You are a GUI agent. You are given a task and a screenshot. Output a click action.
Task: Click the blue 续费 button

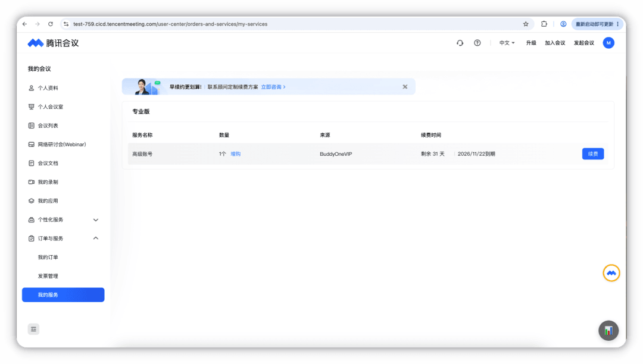point(593,154)
